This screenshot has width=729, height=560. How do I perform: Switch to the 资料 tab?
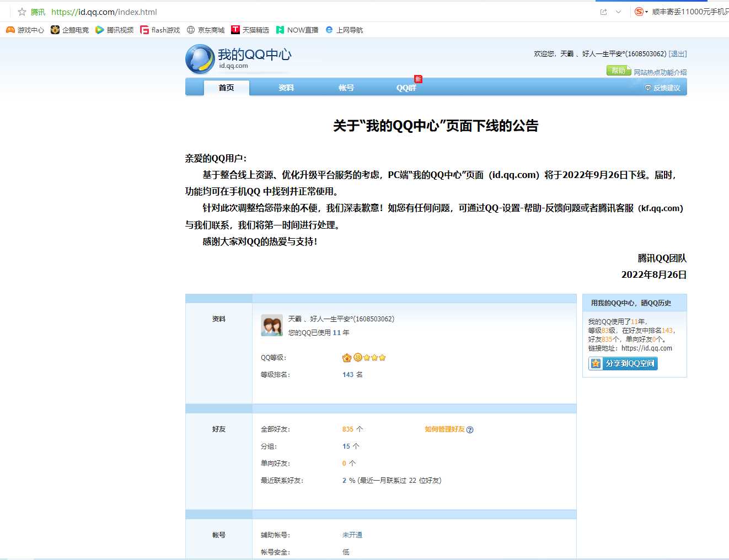[x=286, y=88]
